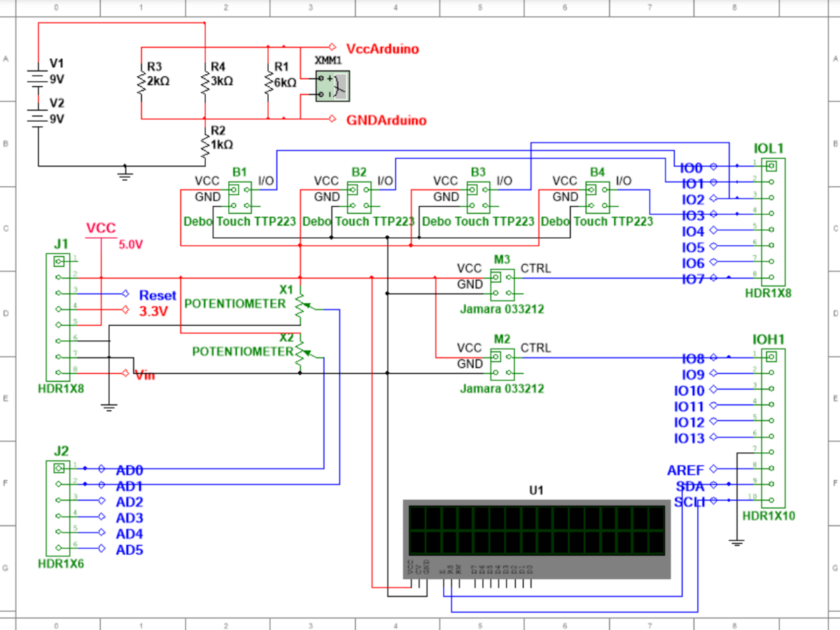The image size is (840, 630).
Task: Select the AREF connector label
Action: (685, 470)
